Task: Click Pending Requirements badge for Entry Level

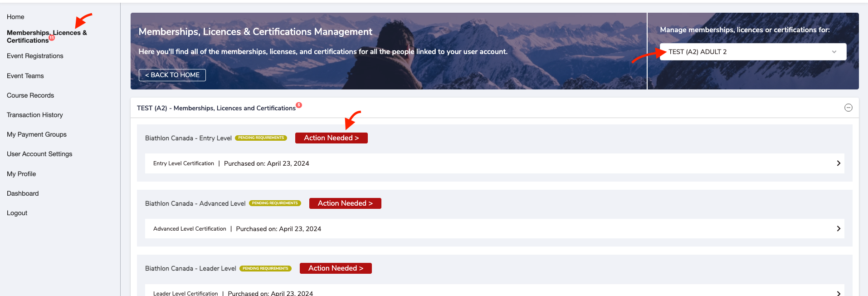Action: [x=261, y=138]
